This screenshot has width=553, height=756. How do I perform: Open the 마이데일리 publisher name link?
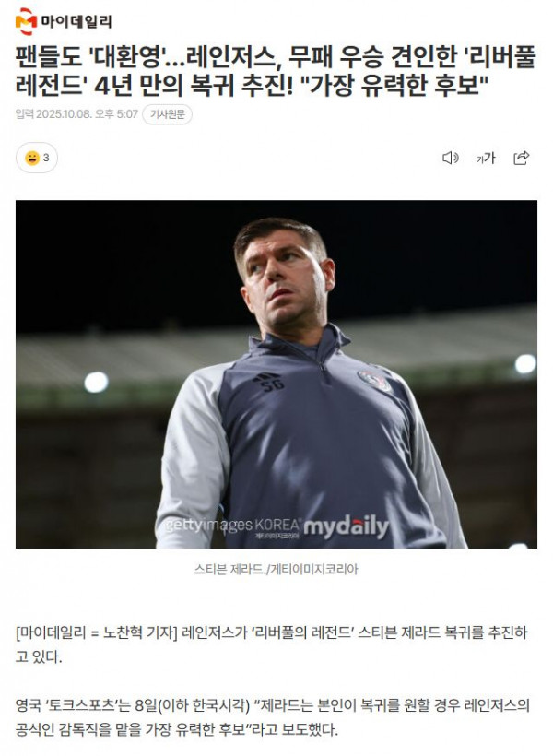pos(76,22)
